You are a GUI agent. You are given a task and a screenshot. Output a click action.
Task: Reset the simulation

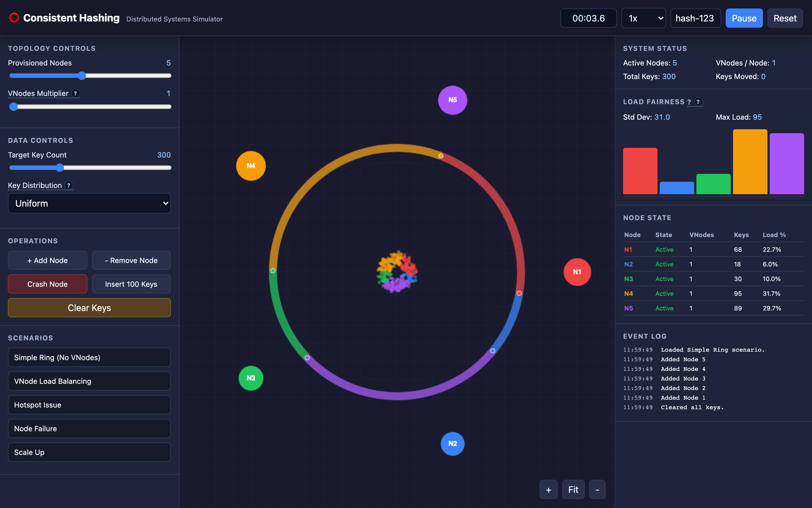pos(785,18)
